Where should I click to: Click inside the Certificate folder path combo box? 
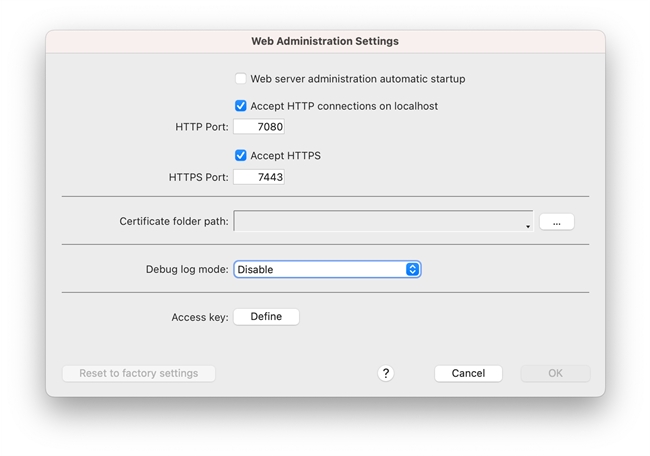click(380, 221)
